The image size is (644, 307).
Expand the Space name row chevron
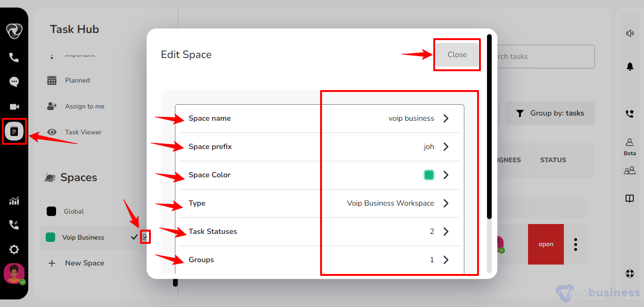tap(446, 118)
